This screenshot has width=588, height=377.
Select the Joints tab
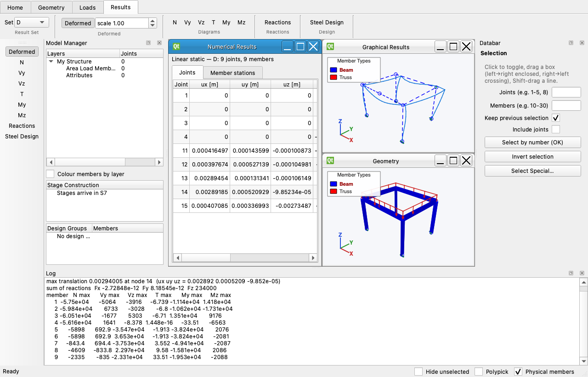pyautogui.click(x=187, y=72)
